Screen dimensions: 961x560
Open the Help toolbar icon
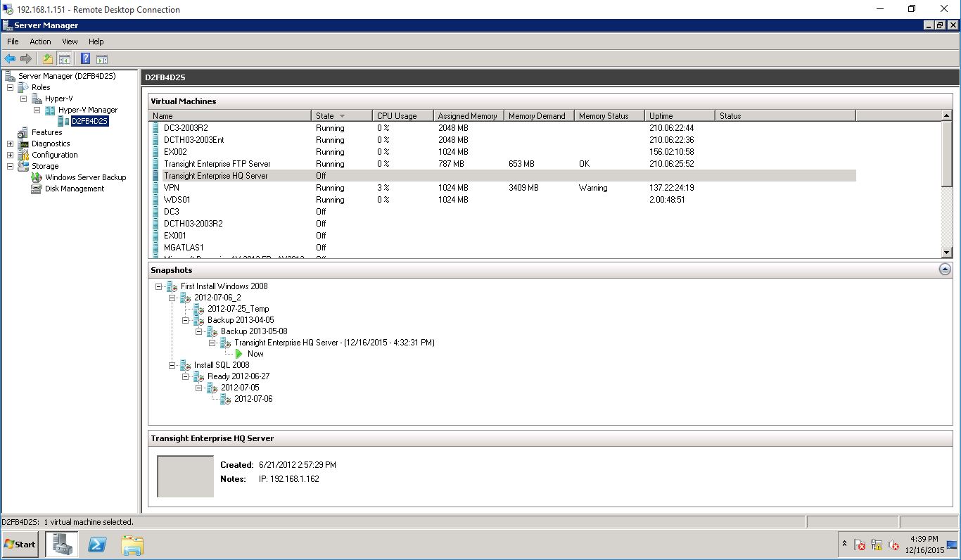(x=85, y=59)
